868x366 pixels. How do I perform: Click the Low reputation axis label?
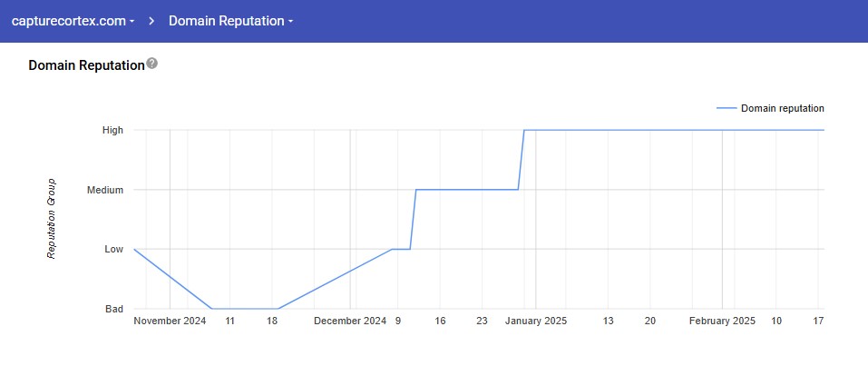click(x=113, y=249)
